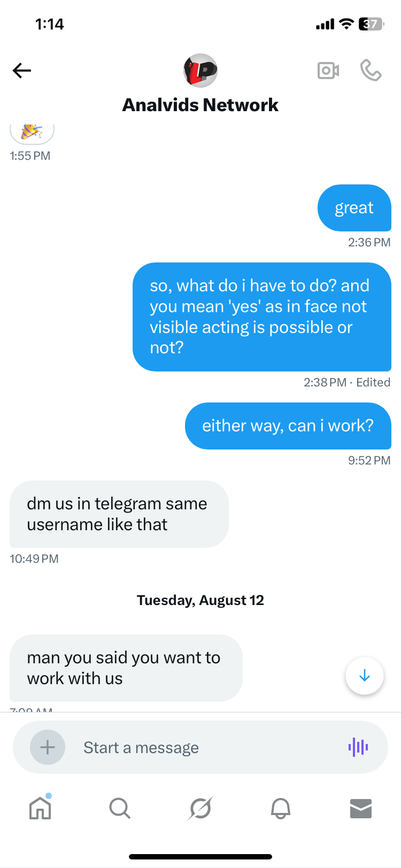Start an audio call
This screenshot has width=401, height=868.
[x=371, y=71]
